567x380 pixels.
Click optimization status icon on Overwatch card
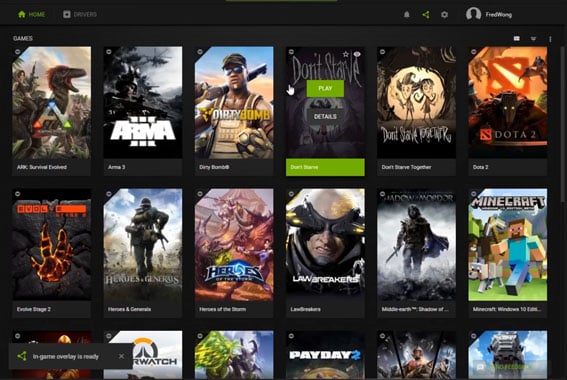pyautogui.click(x=108, y=336)
